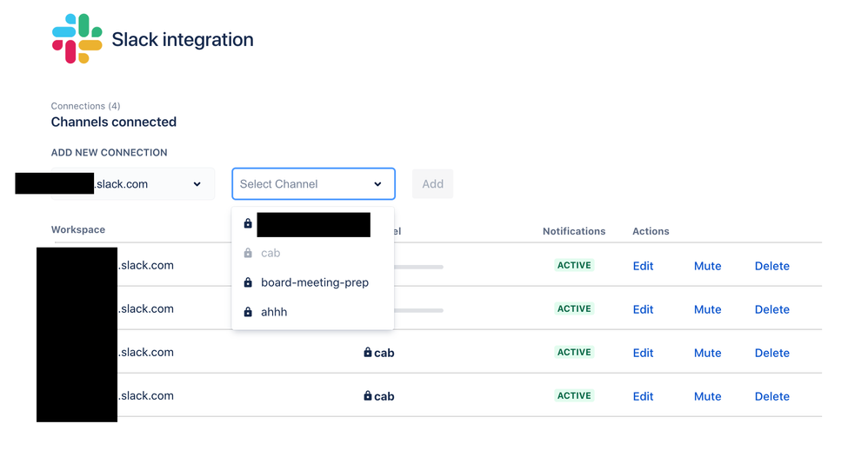Choose board-meeting-prep from the channel list

click(313, 282)
